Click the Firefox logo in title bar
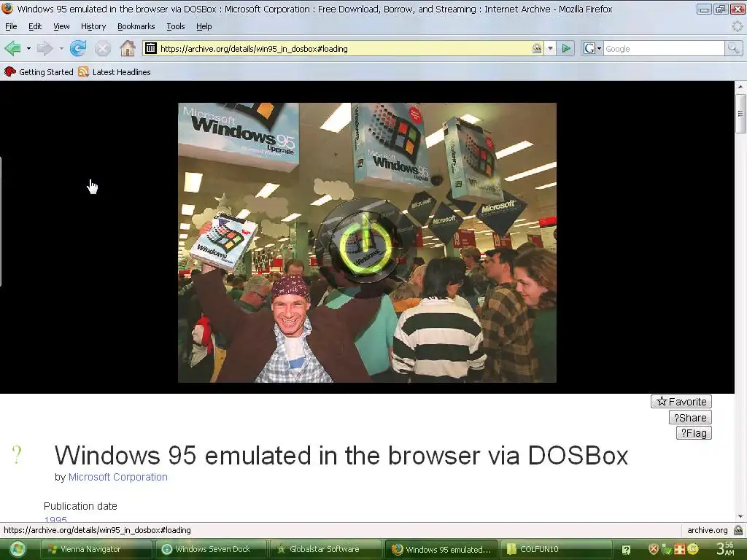Screen dimensions: 747x560 click(7, 8)
